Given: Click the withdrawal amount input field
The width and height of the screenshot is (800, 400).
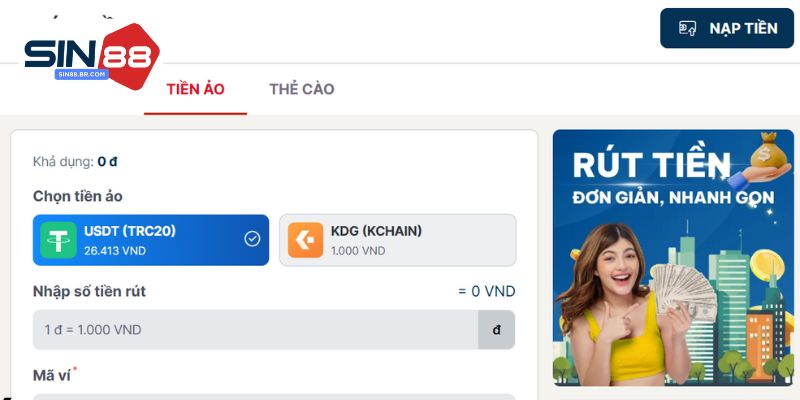Looking at the screenshot, I should tap(256, 330).
